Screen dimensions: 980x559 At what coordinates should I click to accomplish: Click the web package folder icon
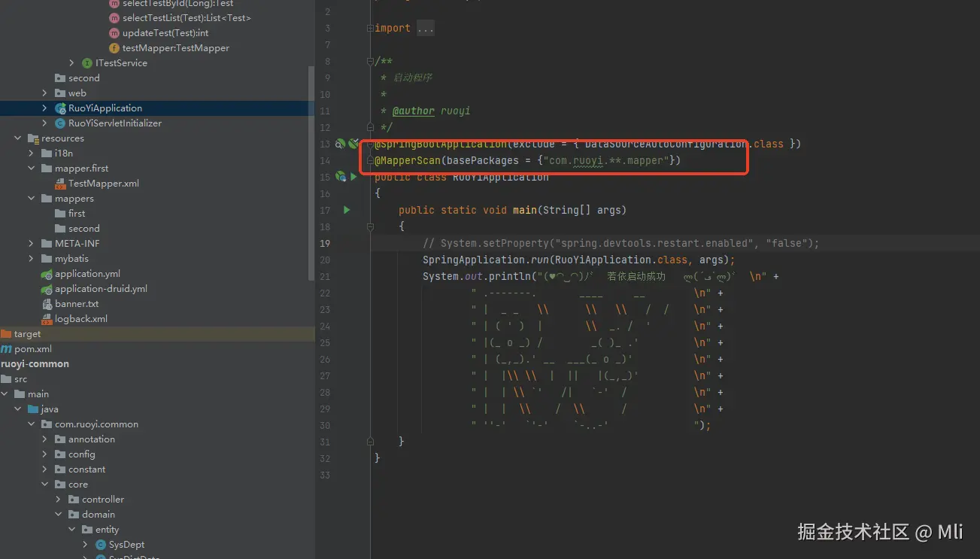(60, 93)
